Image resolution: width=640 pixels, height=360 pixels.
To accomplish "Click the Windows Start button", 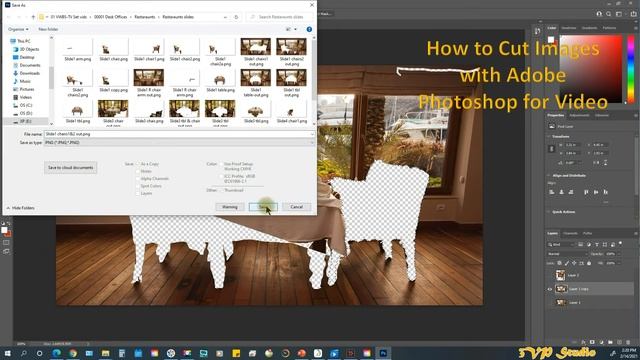I will click(7, 353).
